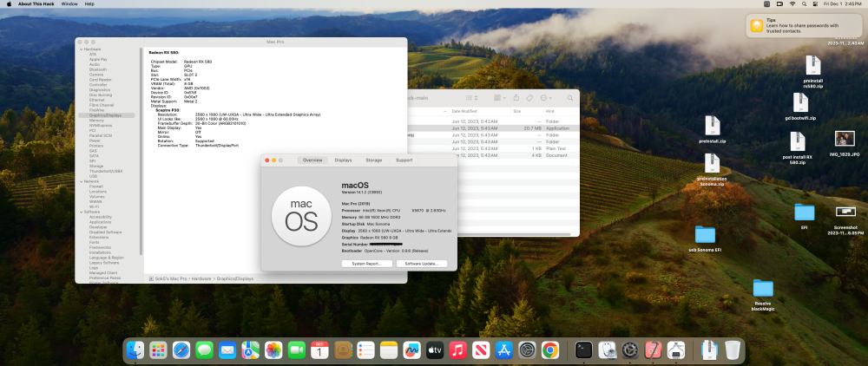Open Launchpad from the dock
Screen dimensions: 868x366
(x=158, y=350)
